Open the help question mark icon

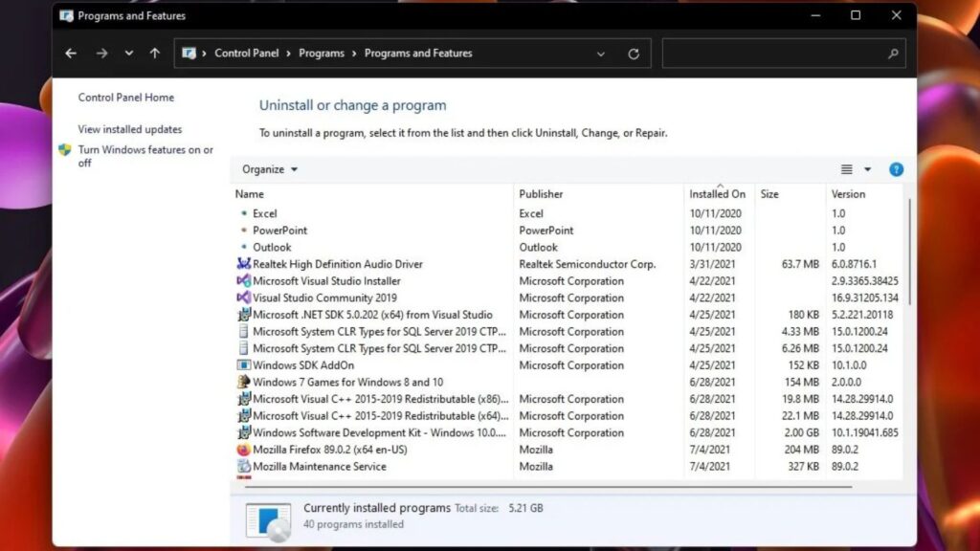click(x=896, y=169)
